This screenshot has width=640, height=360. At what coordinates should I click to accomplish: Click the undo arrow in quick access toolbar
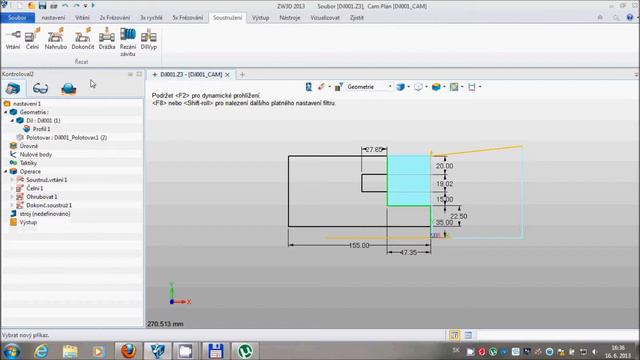pos(65,6)
